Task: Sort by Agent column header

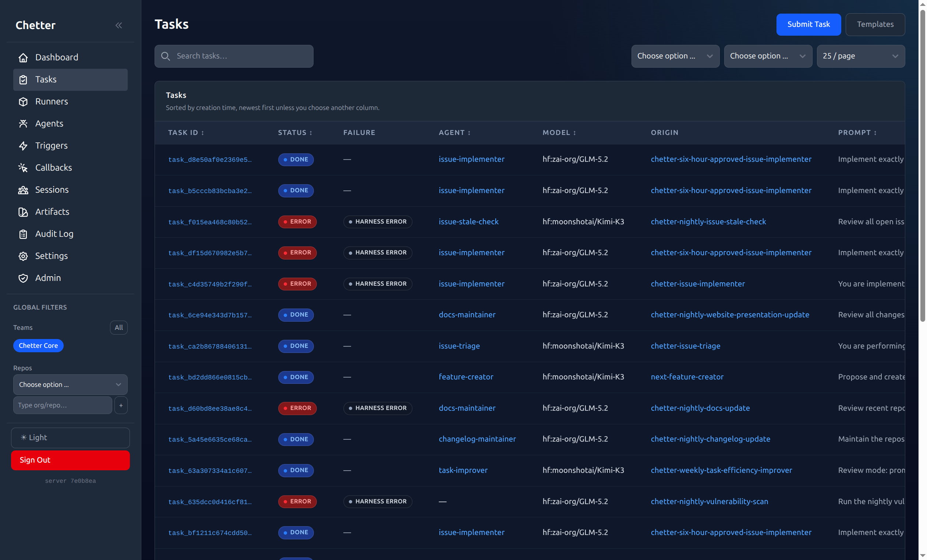Action: 454,133
